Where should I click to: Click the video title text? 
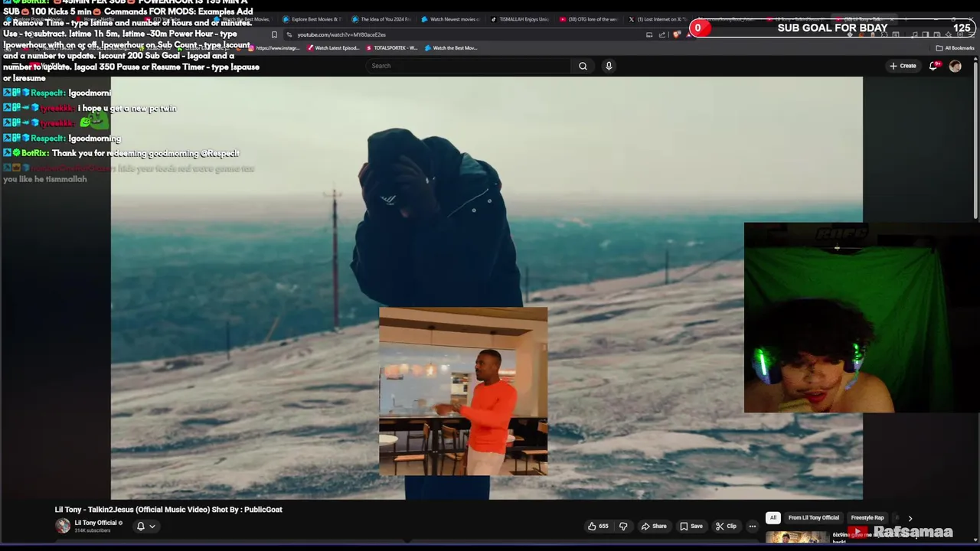168,510
